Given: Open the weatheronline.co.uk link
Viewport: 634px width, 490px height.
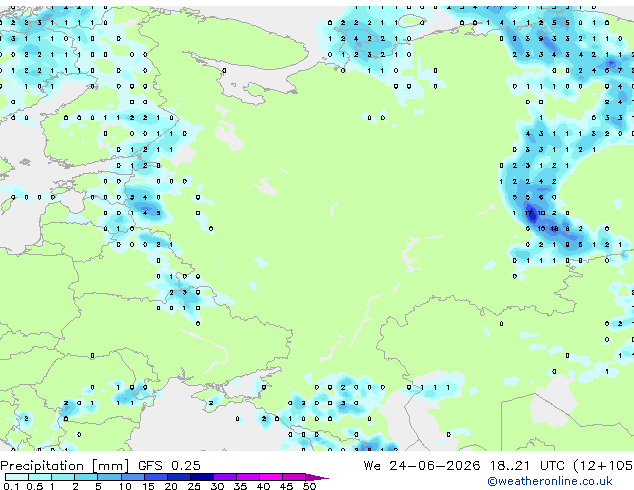Looking at the screenshot, I should pyautogui.click(x=550, y=481).
